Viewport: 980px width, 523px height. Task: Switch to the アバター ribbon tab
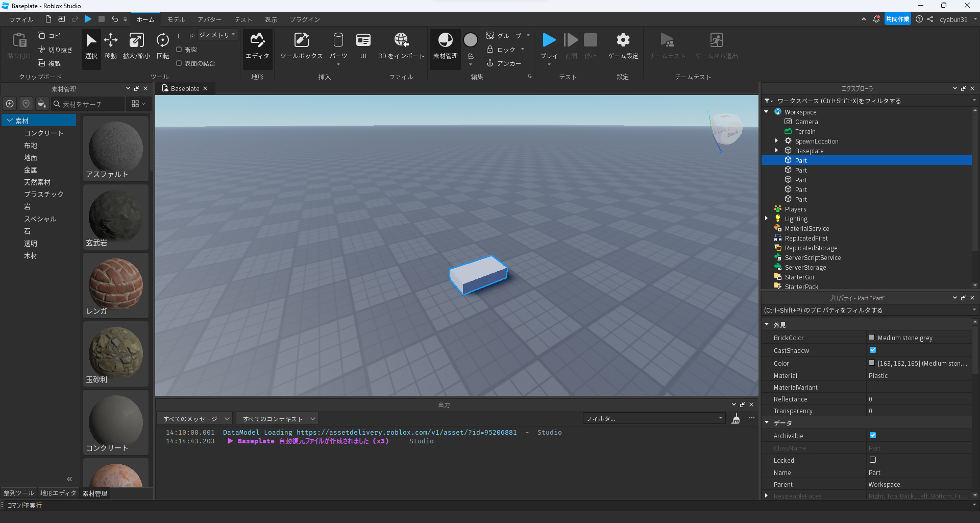tap(209, 19)
